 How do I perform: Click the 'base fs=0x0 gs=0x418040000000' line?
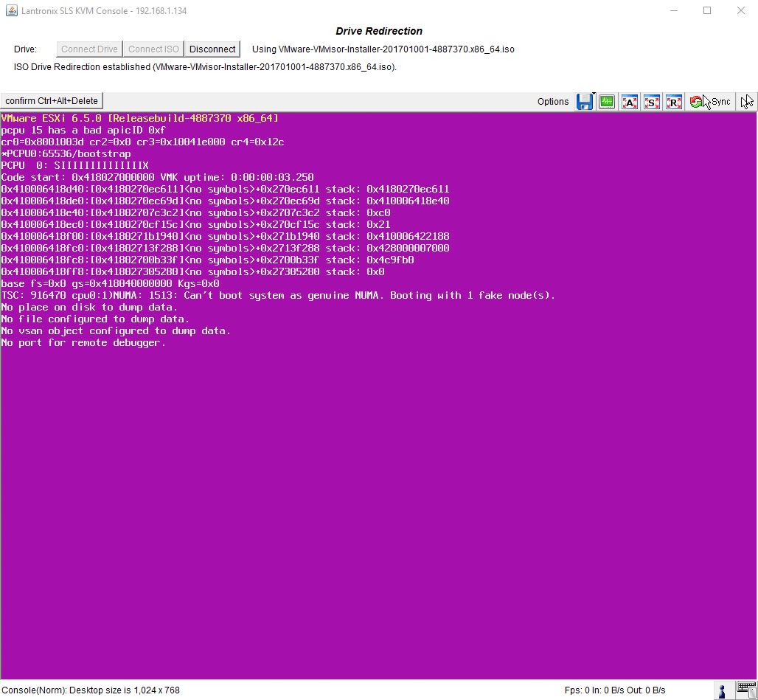110,283
